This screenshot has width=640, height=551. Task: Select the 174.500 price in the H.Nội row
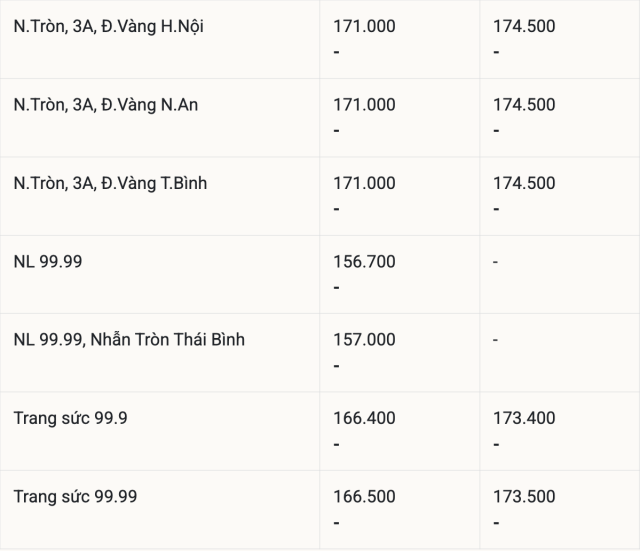click(524, 26)
